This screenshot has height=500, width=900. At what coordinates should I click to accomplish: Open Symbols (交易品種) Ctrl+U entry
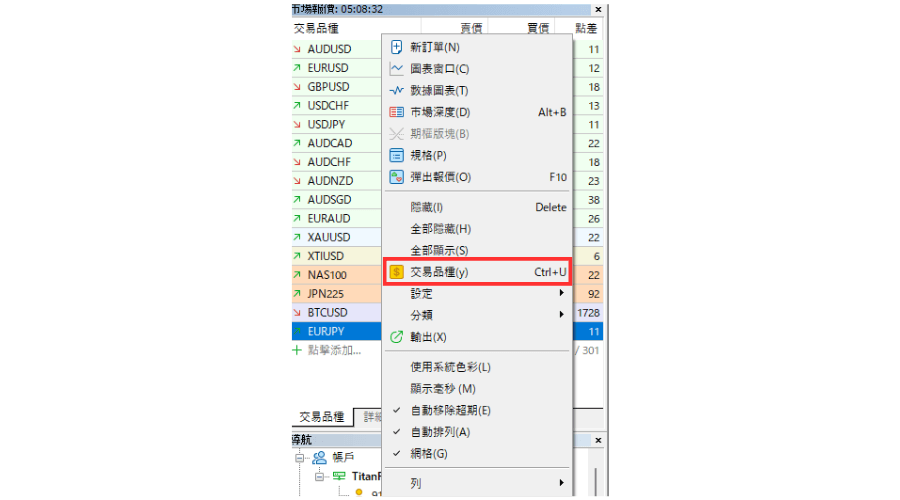tap(477, 272)
